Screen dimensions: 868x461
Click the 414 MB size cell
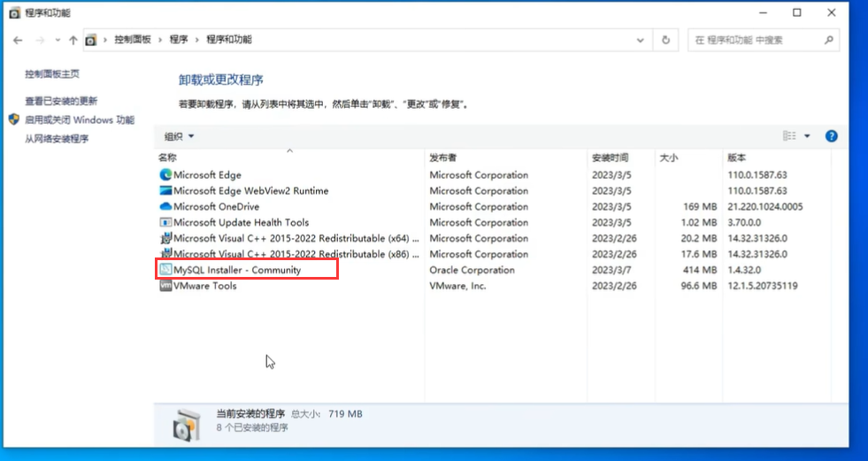(x=700, y=270)
